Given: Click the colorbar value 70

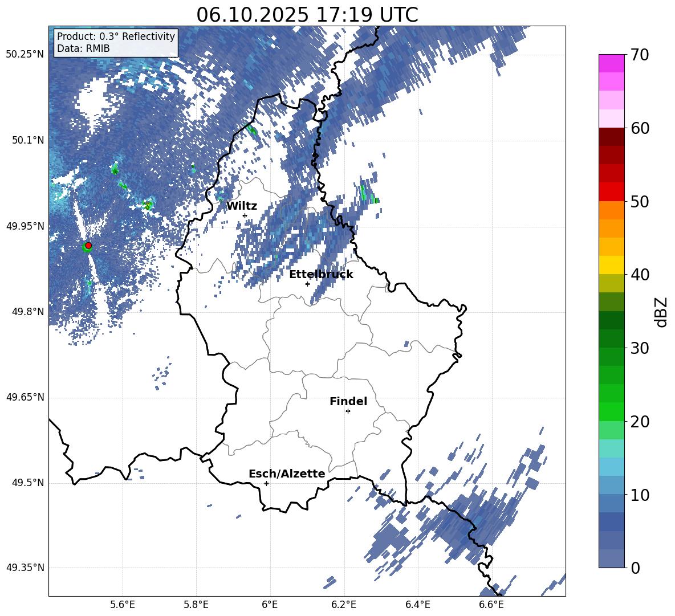Looking at the screenshot, I should [x=640, y=55].
